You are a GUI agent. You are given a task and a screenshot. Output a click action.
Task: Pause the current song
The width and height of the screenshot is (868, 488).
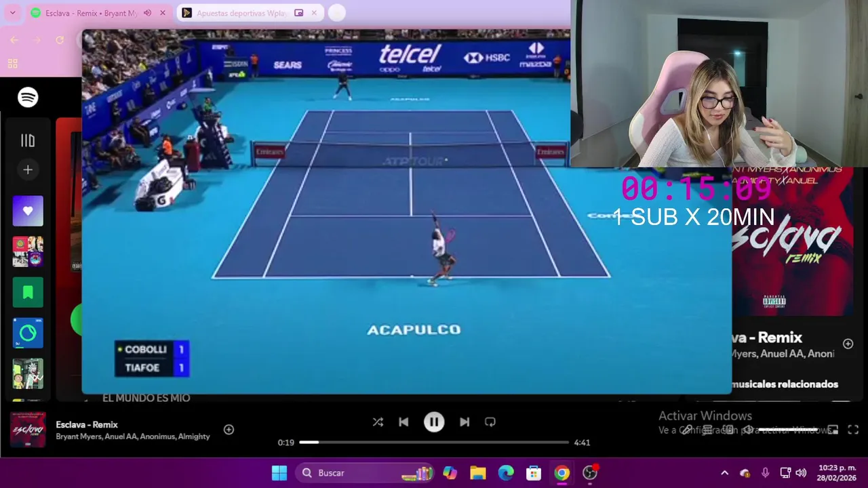[434, 422]
